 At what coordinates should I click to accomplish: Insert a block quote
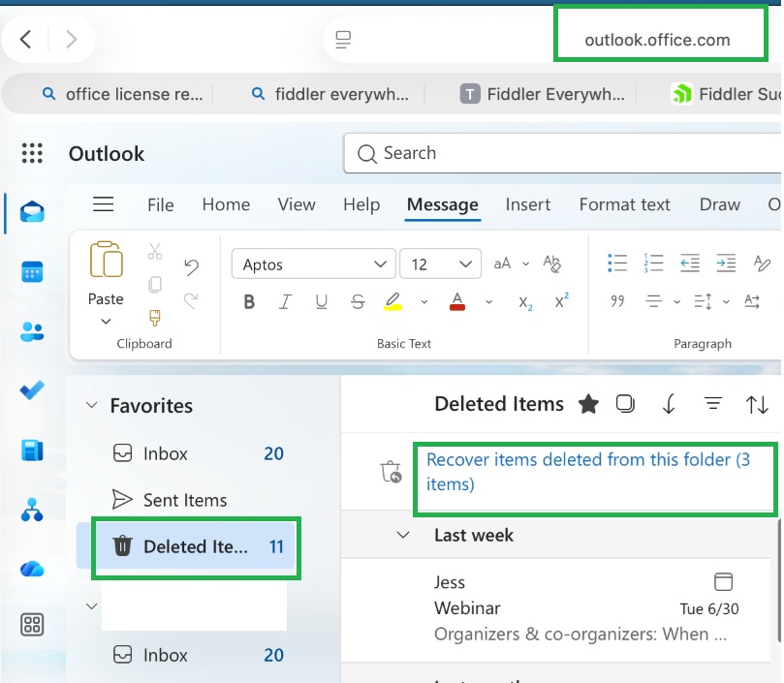click(x=617, y=301)
